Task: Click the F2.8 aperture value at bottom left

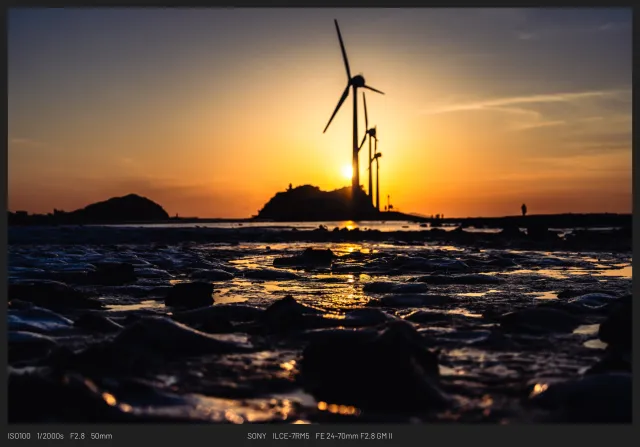Action: (77, 436)
